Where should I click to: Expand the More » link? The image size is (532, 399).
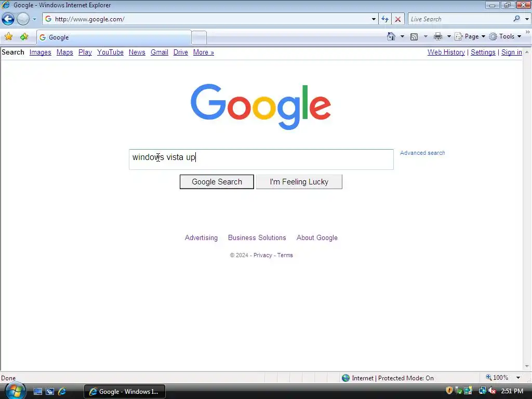click(204, 52)
